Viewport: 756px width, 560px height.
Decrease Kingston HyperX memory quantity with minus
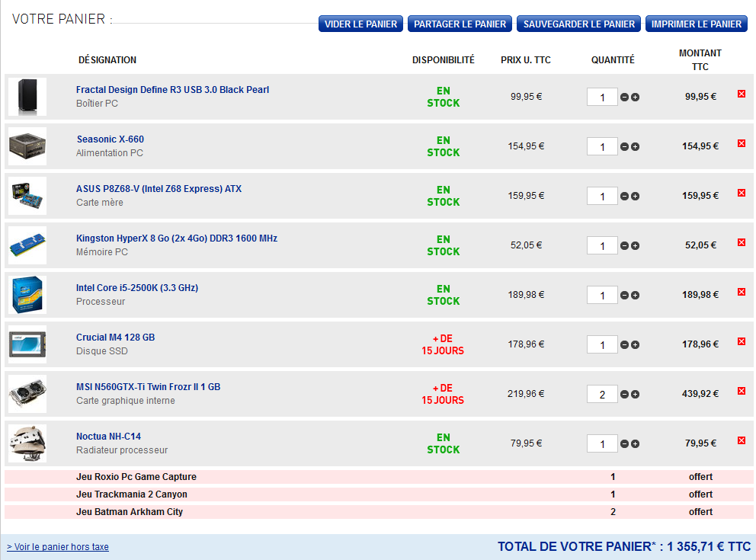tap(624, 246)
